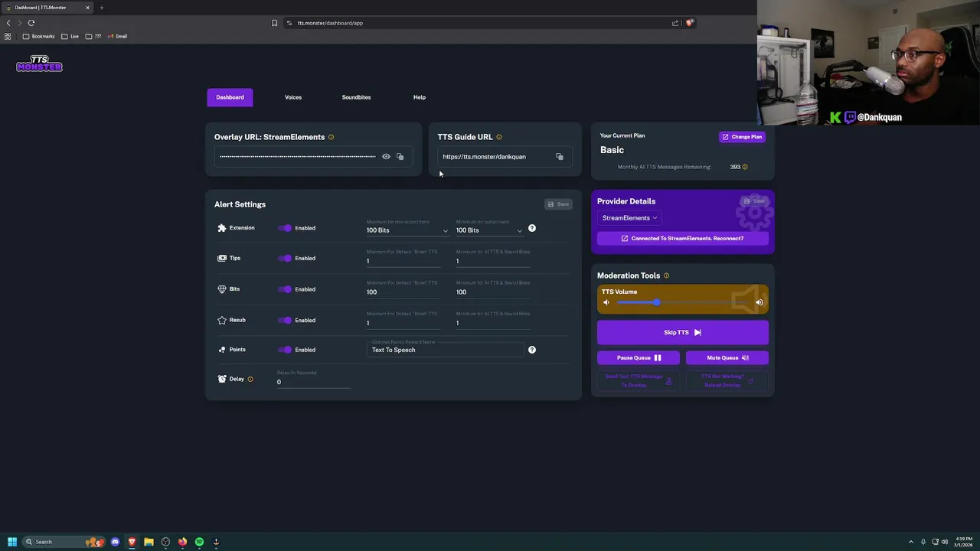This screenshot has height=551, width=980.
Task: Copy the StreamElements overlay URL
Action: tap(400, 157)
